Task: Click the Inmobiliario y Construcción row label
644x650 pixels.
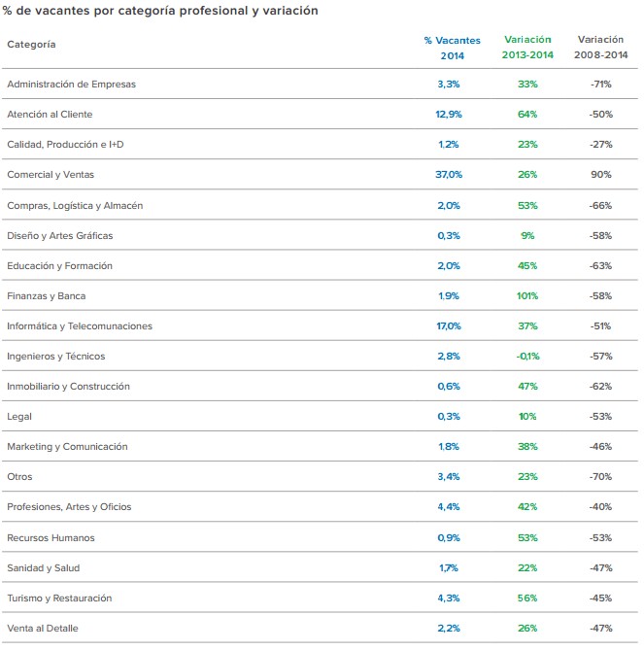Action: pos(68,387)
